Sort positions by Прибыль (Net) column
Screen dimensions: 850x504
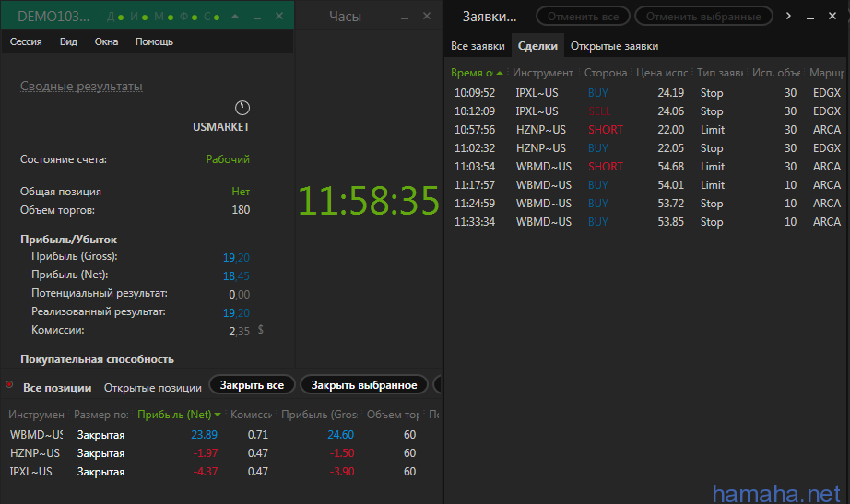[179, 415]
